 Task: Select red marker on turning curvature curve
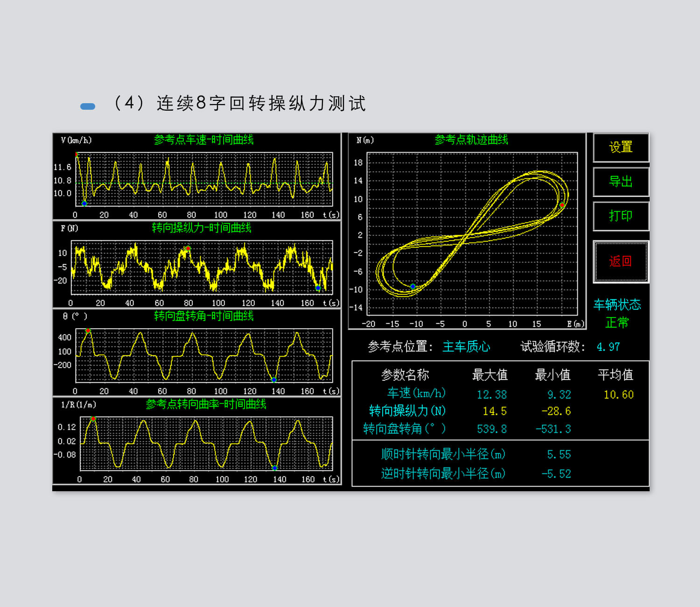(x=93, y=419)
